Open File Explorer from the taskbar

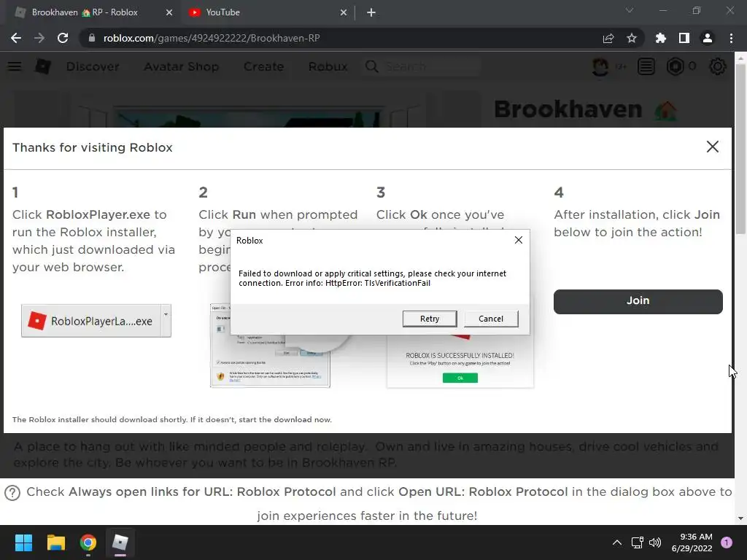click(x=55, y=542)
